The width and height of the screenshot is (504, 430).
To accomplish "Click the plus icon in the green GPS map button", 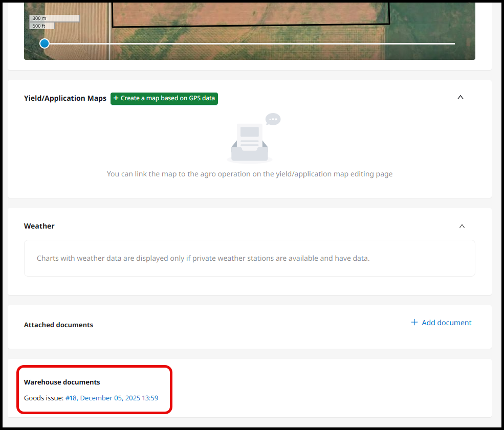I will click(116, 98).
